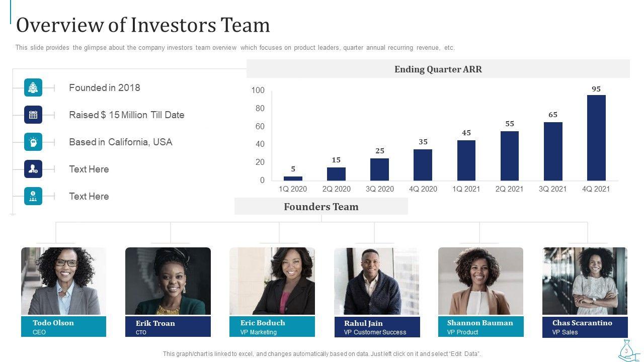This screenshot has height=362, width=644.
Task: Select the 4Q 2021 bar labeled 95
Action: click(596, 138)
